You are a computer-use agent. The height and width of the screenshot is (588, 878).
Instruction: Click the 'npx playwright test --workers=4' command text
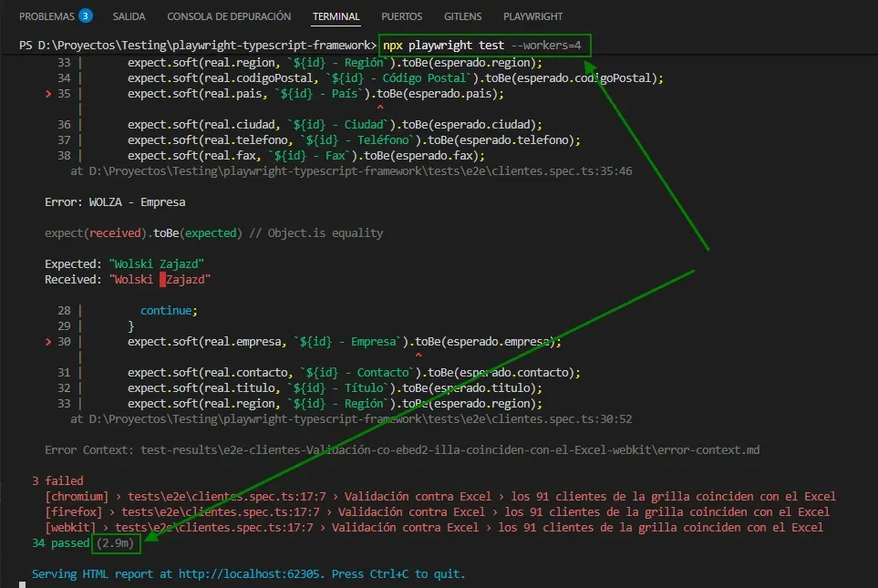point(482,46)
